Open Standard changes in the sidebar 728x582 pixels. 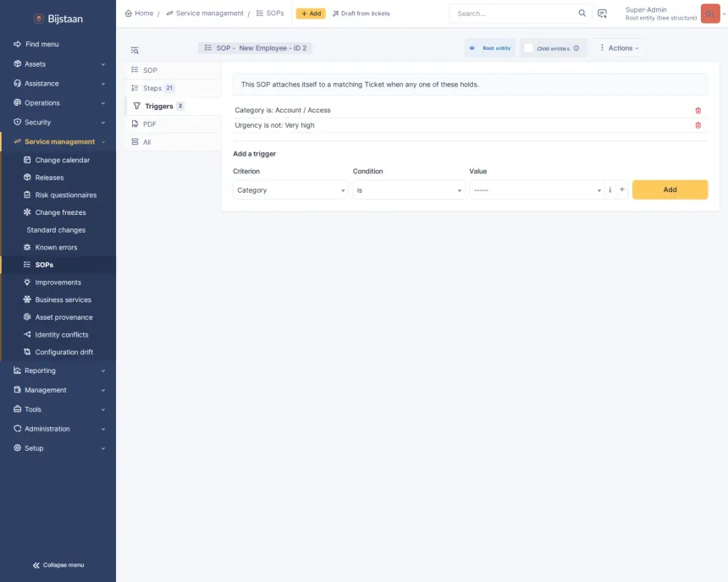point(56,230)
